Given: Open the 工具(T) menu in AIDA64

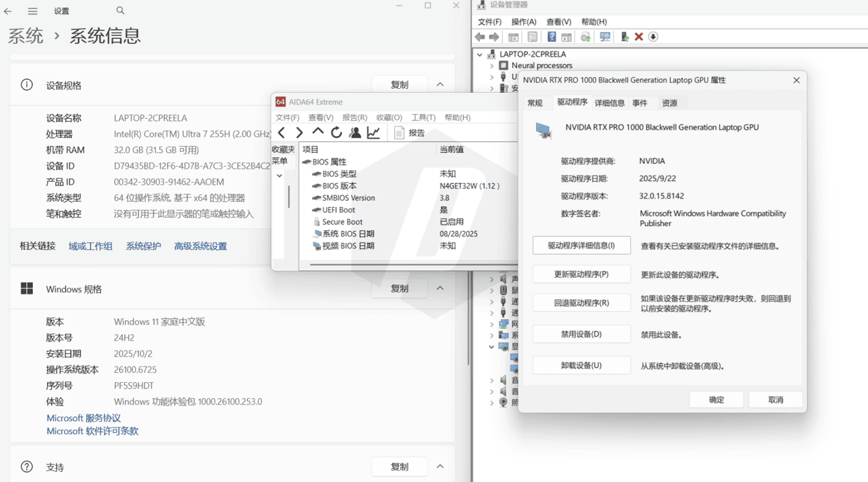Looking at the screenshot, I should pos(423,117).
